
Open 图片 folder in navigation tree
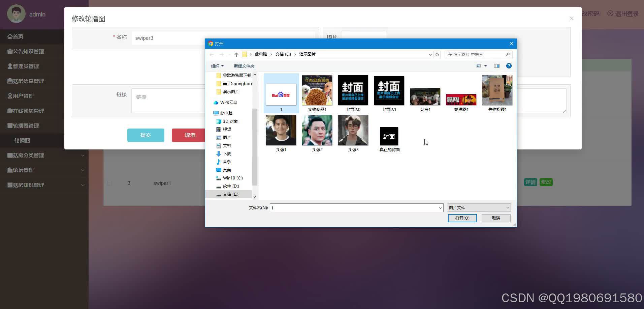pos(224,138)
